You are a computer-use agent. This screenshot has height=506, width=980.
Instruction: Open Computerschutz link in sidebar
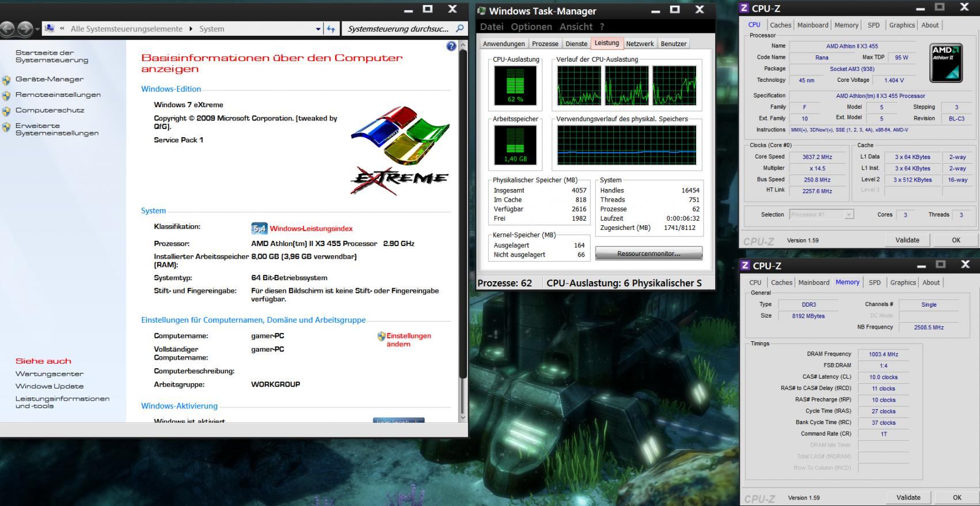tap(50, 111)
